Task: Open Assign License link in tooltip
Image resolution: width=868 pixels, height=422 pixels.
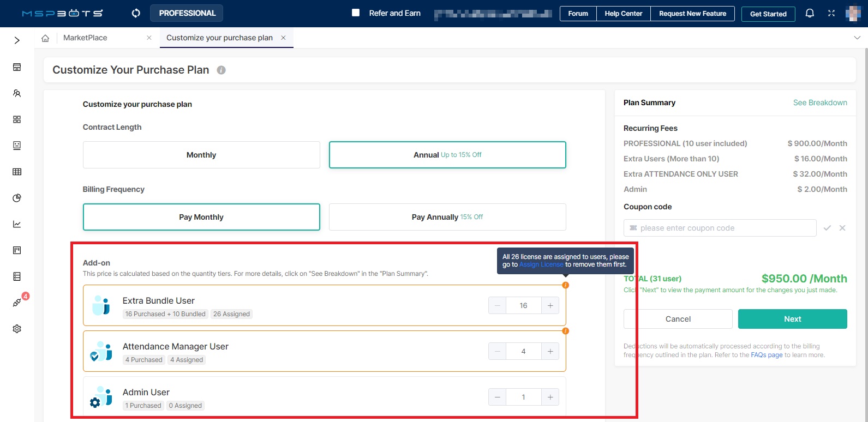Action: tap(541, 264)
